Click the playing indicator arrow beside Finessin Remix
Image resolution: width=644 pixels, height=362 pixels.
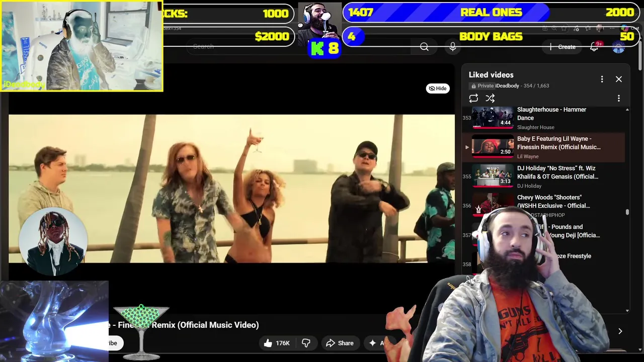pyautogui.click(x=466, y=147)
